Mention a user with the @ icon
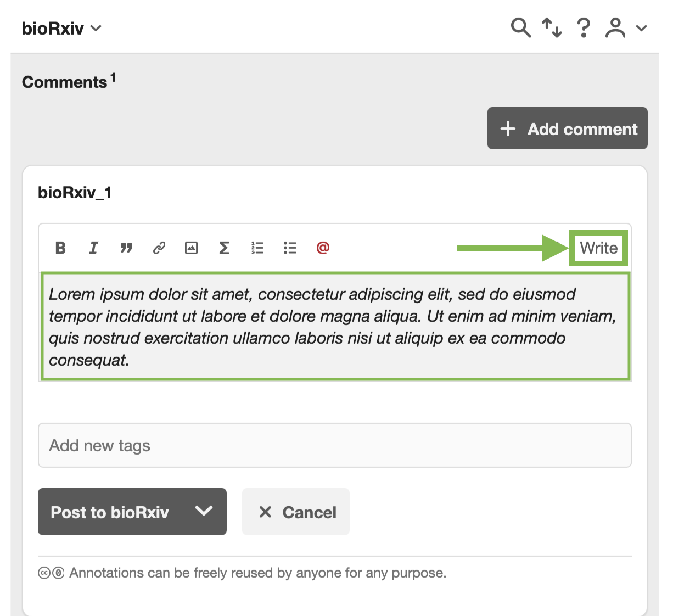The width and height of the screenshot is (673, 616). click(x=323, y=248)
